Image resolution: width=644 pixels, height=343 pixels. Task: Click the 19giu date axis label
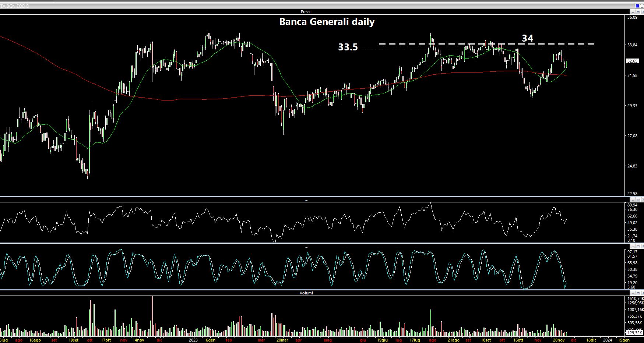click(x=382, y=340)
